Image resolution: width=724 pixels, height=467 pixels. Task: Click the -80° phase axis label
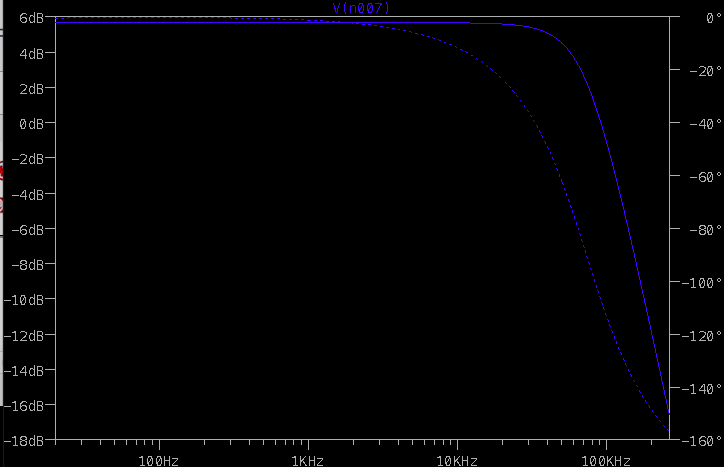coord(706,230)
